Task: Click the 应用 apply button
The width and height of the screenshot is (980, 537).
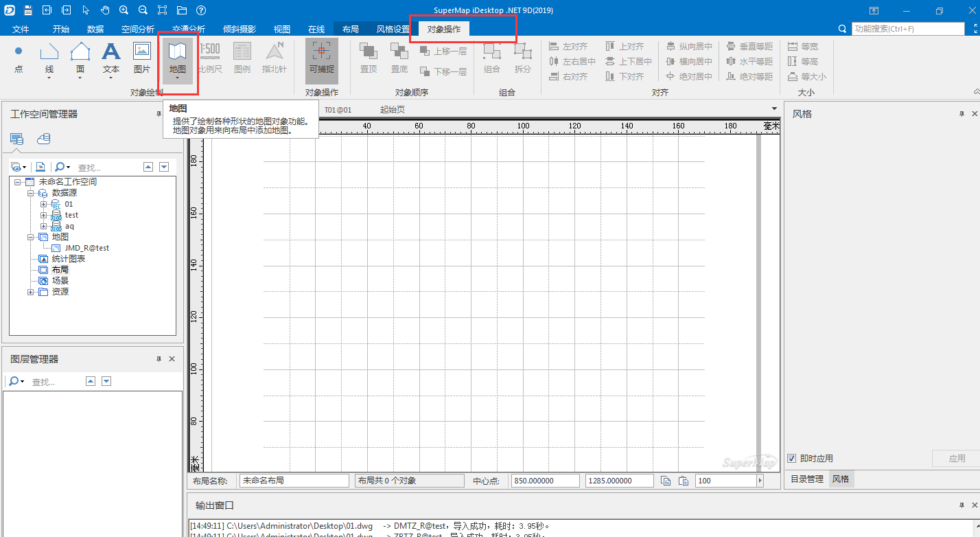Action: point(957,458)
